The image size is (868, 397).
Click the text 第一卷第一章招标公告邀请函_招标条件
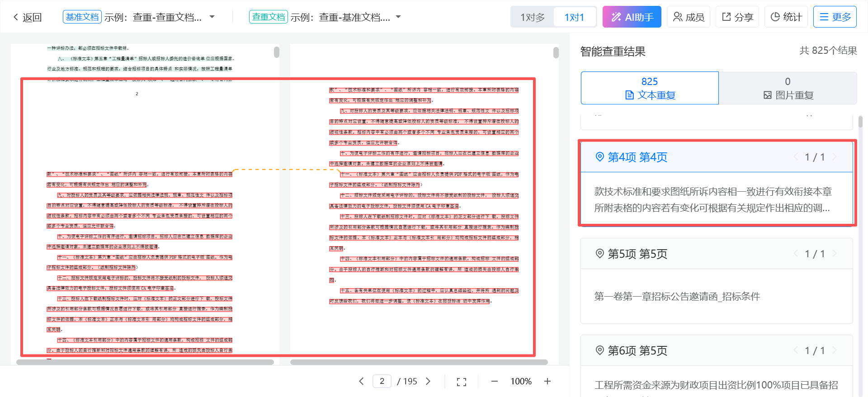point(677,297)
